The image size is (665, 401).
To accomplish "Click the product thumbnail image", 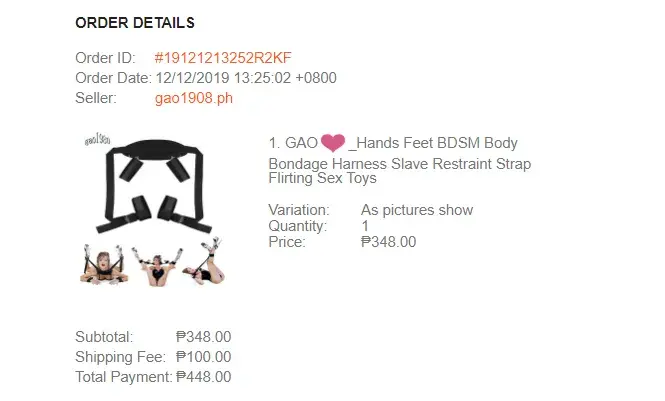I will (154, 208).
